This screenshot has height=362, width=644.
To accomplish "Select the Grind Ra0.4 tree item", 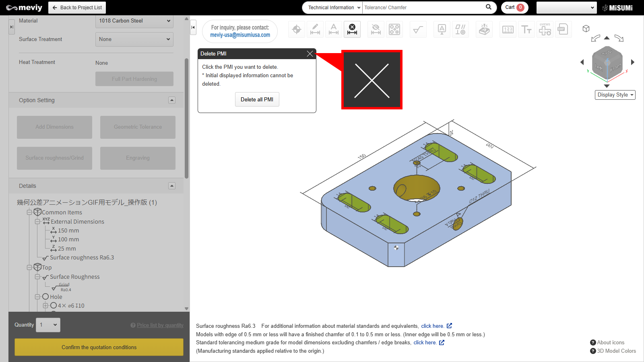I will [x=62, y=287].
